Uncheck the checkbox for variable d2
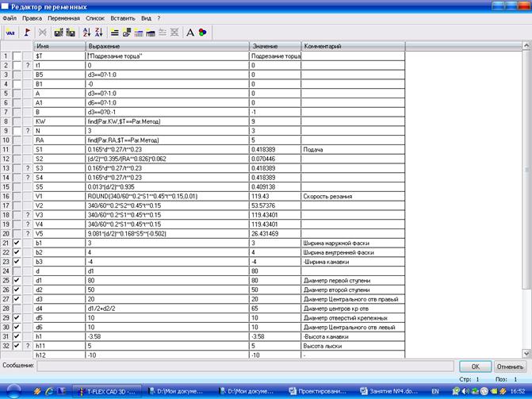Image resolution: width=532 pixels, height=399 pixels. pyautogui.click(x=17, y=290)
